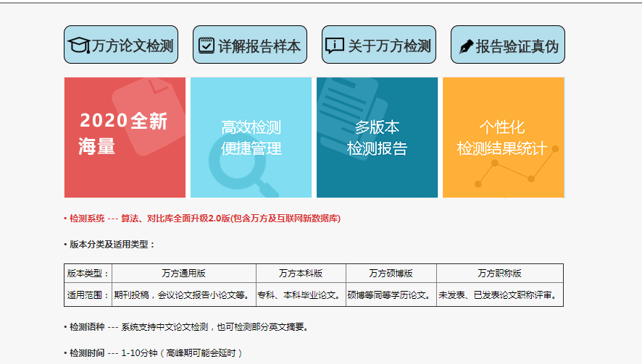
Task: Click the checklist icon on 详解报告样本
Action: point(207,46)
